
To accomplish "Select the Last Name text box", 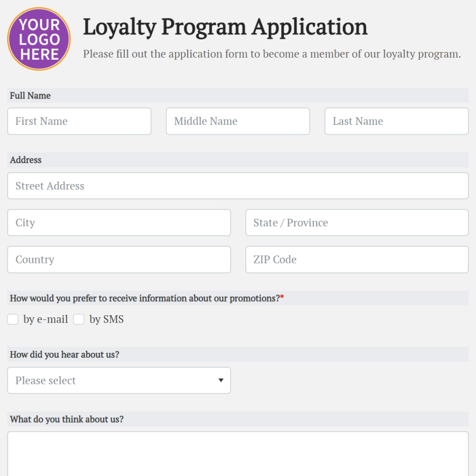I will click(397, 121).
